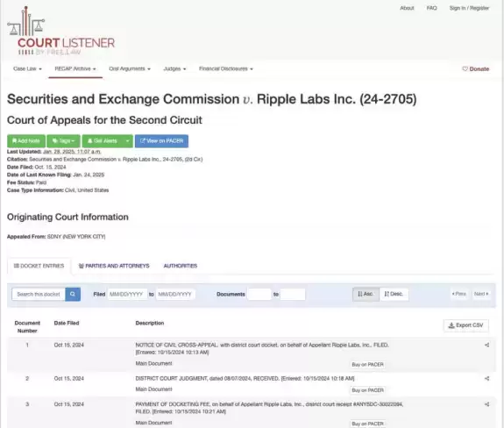Viewport: 504px width, 428px height.
Task: Click Donate heart link
Action: pyautogui.click(x=476, y=68)
